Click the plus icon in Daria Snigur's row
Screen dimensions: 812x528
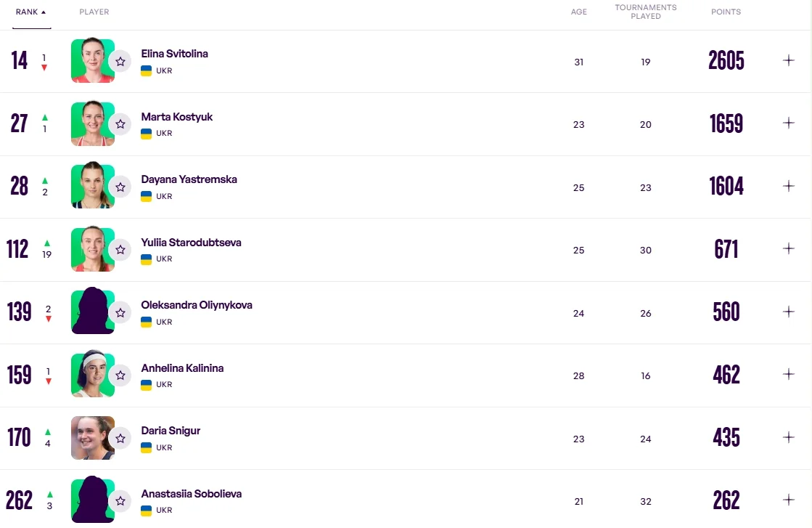pyautogui.click(x=789, y=437)
